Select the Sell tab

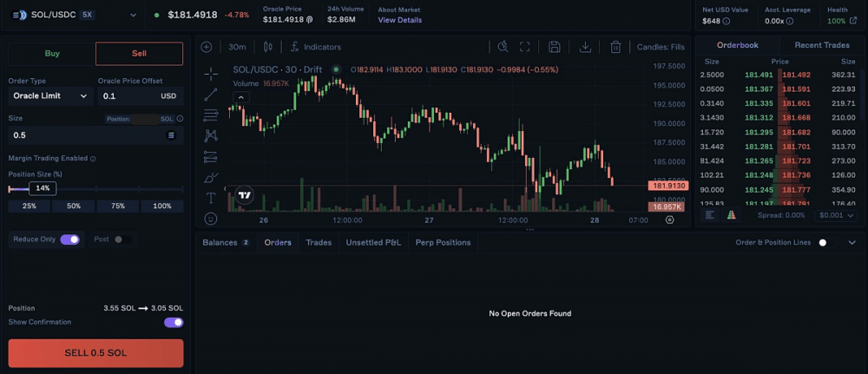(139, 54)
